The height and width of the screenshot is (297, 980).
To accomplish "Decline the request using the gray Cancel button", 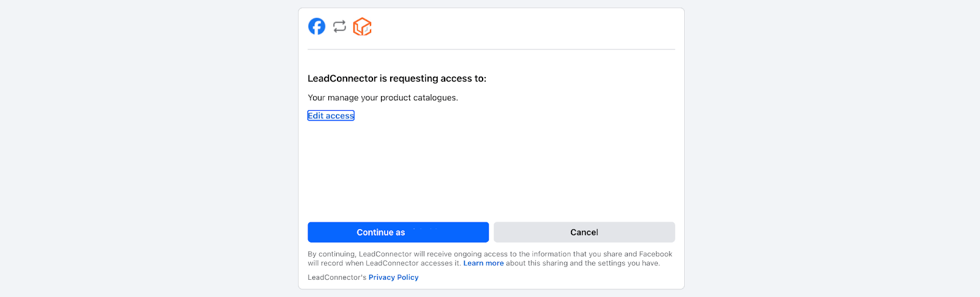I will [584, 232].
